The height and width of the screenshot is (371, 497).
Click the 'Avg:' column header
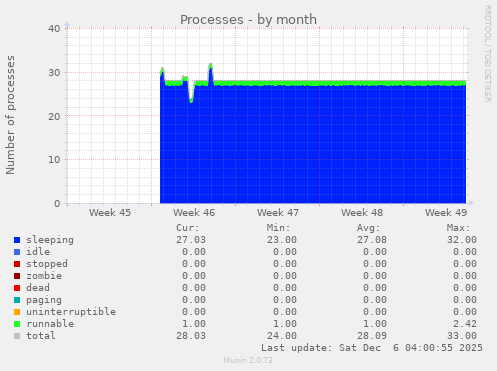[368, 228]
